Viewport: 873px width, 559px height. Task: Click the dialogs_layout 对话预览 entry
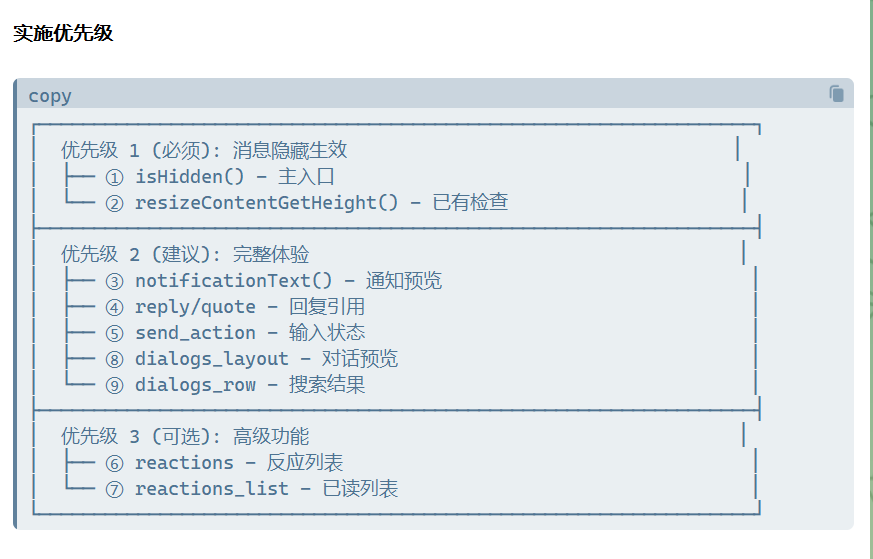252,359
